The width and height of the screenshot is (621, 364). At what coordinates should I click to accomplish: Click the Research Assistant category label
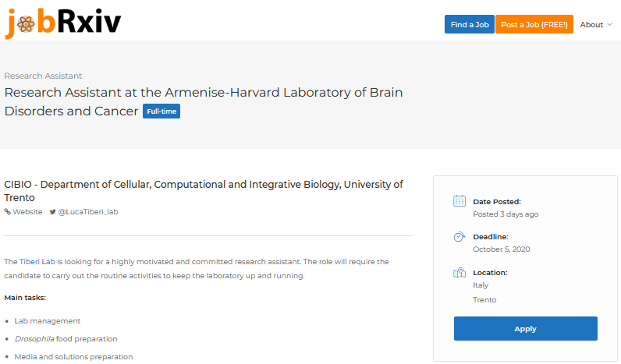point(43,76)
